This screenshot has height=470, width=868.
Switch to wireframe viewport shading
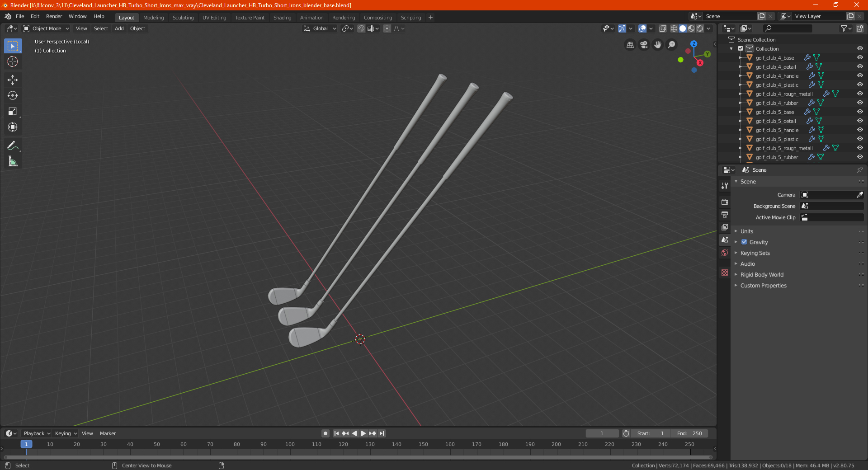point(674,28)
